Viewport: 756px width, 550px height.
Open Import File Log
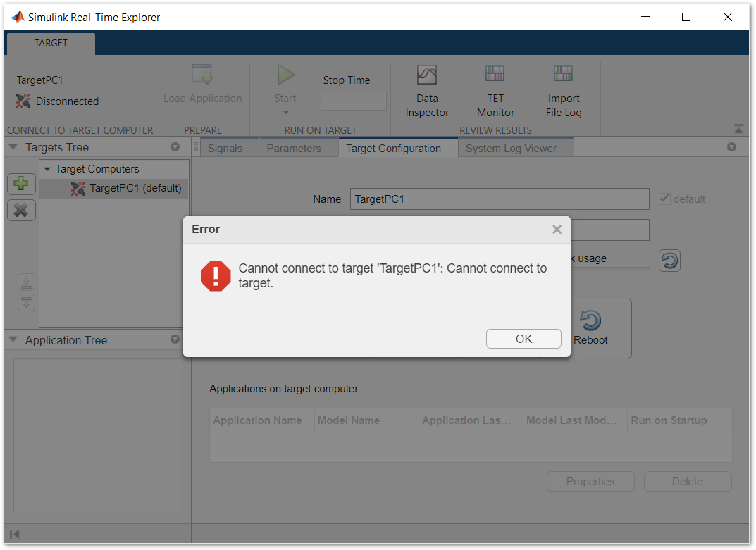[564, 92]
